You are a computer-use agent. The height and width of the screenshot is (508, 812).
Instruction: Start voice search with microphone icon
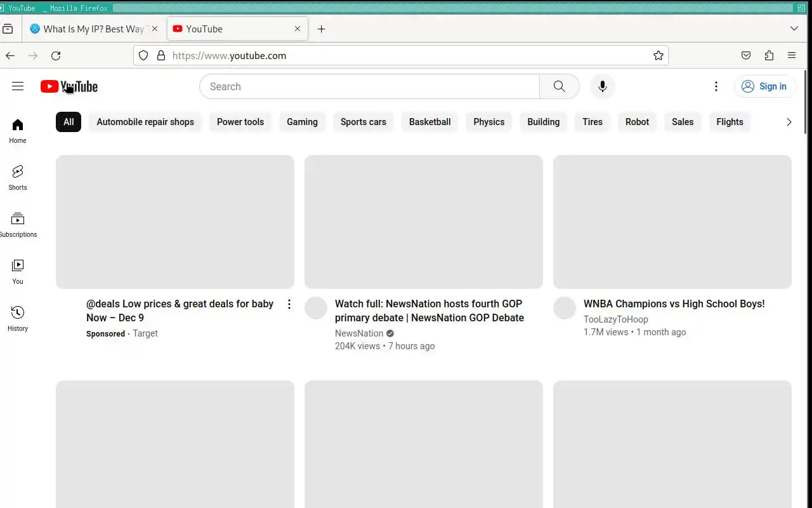coord(602,86)
